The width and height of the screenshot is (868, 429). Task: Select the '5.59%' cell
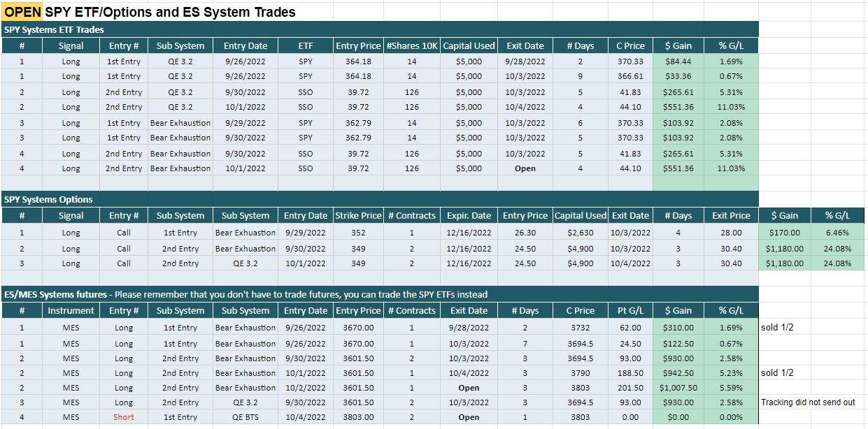731,388
